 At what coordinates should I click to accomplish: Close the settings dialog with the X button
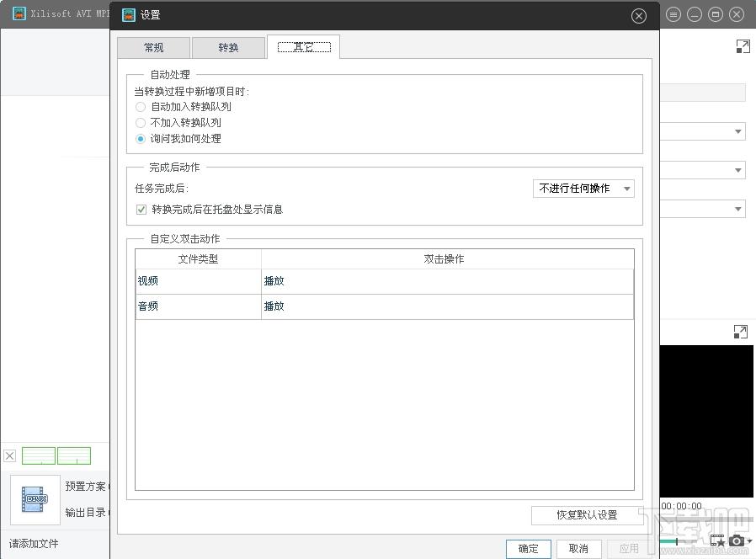pyautogui.click(x=638, y=16)
